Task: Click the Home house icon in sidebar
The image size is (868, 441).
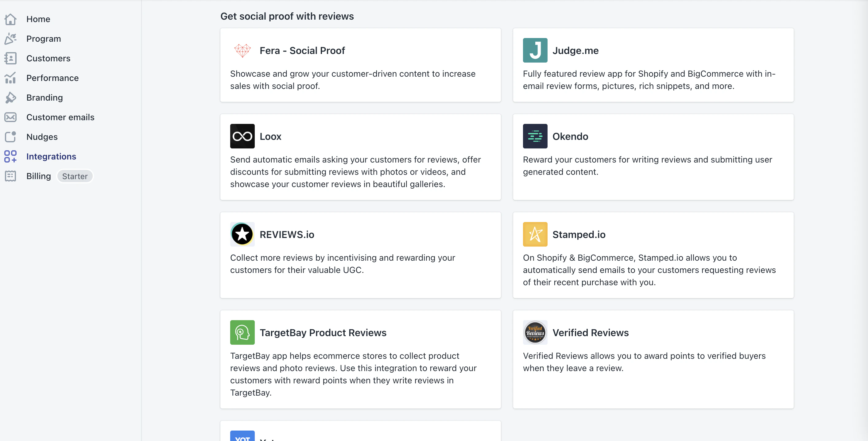Action: [10, 19]
